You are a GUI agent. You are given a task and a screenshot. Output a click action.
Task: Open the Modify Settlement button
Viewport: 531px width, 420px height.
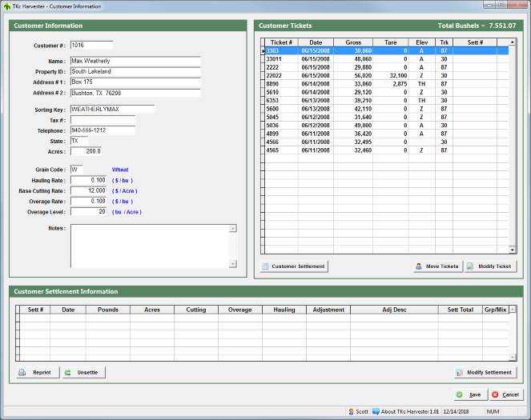pyautogui.click(x=484, y=373)
